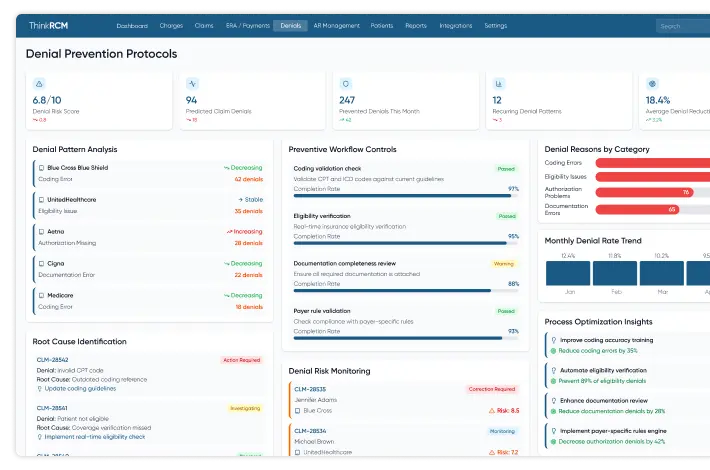Image resolution: width=710 pixels, height=470 pixels.
Task: Open the Claims nav item
Action: click(204, 26)
